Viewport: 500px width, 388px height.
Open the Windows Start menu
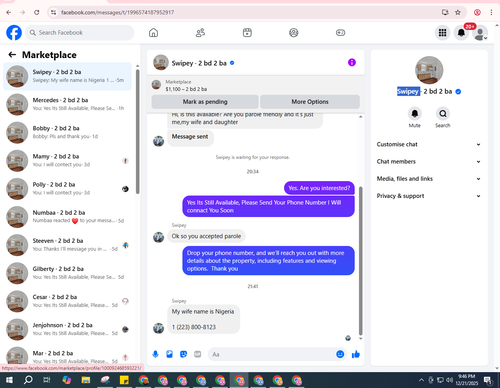pos(9,380)
